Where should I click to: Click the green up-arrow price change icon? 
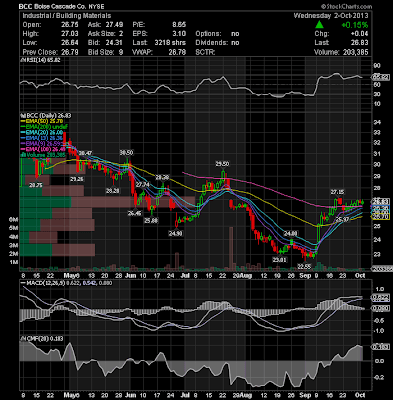pos(319,24)
